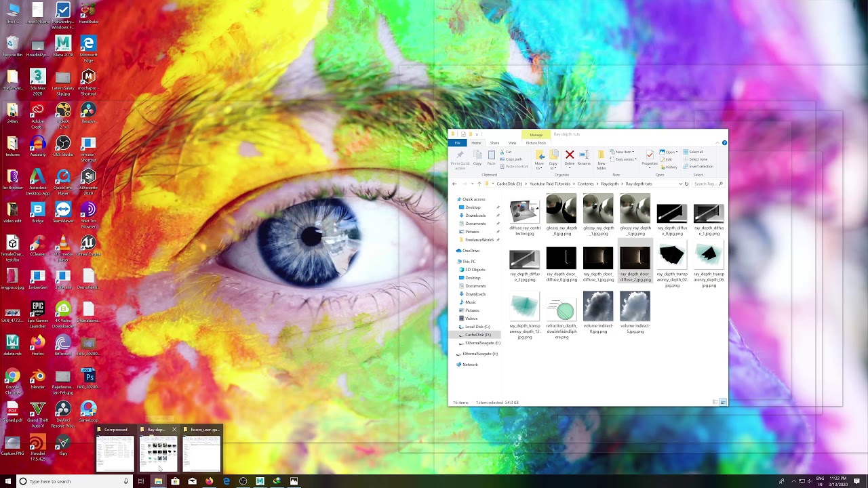Open the Easy access dropdown
Viewport: 868px width, 488px height.
tap(624, 159)
